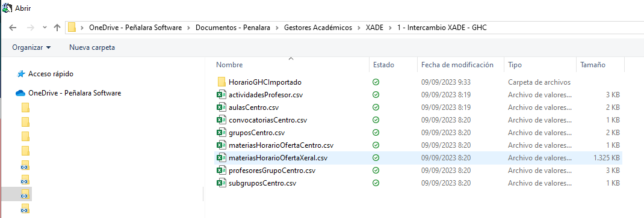644x218 pixels.
Task: Click Excel icon of subgruposCentro.csv
Action: [221, 183]
